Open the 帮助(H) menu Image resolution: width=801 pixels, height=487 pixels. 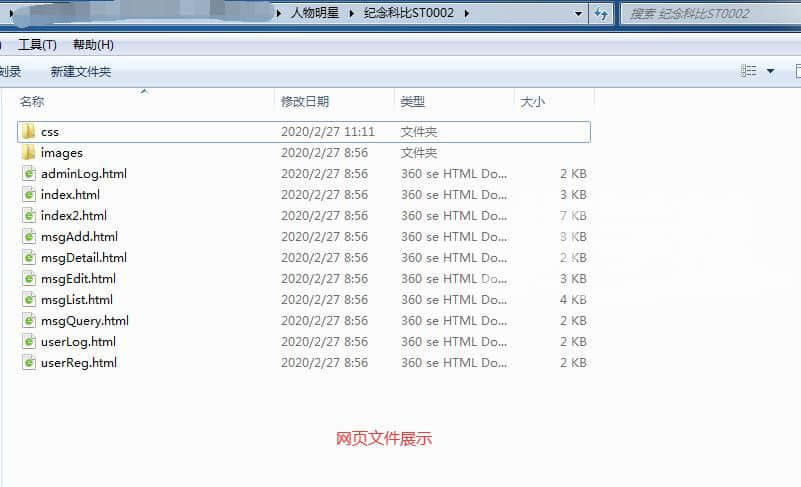93,45
